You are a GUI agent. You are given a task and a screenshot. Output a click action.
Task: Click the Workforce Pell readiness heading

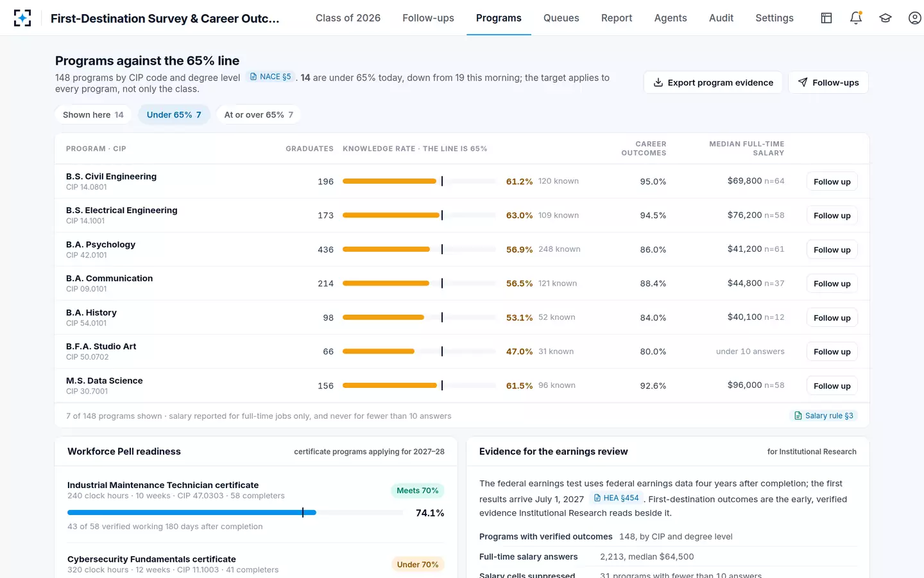tap(124, 451)
